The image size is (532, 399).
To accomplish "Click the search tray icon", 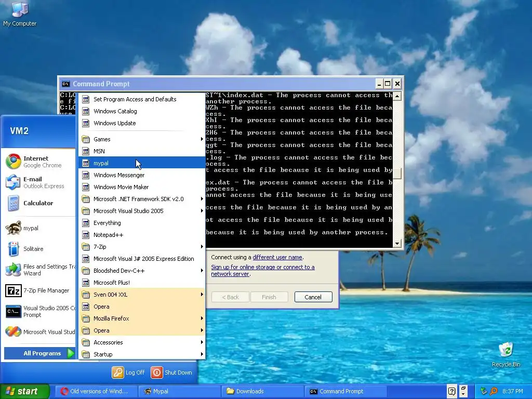I will tap(494, 391).
